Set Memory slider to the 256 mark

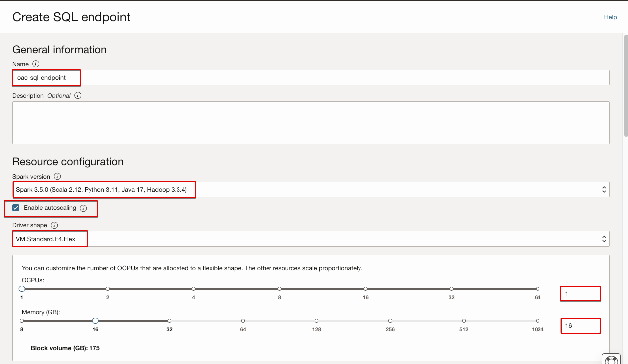(x=390, y=321)
